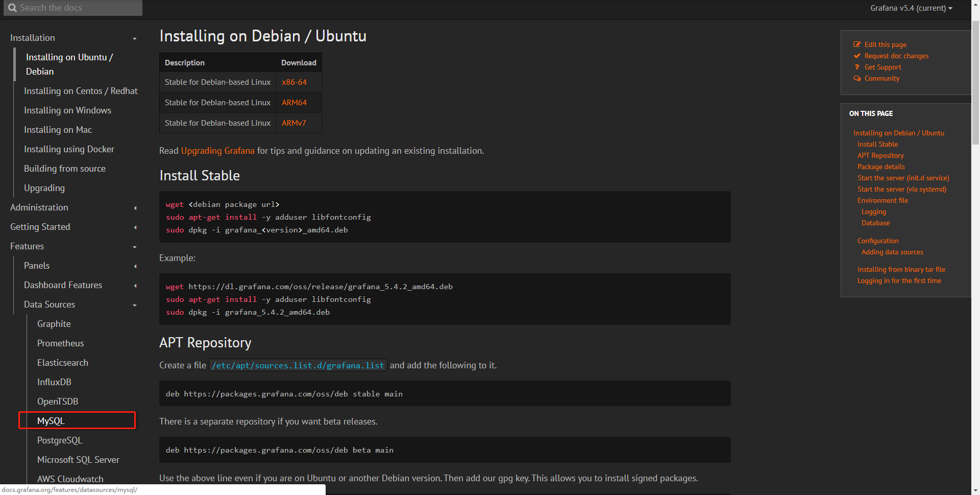Open Installing on Ubuntu / Debian page

click(x=69, y=64)
